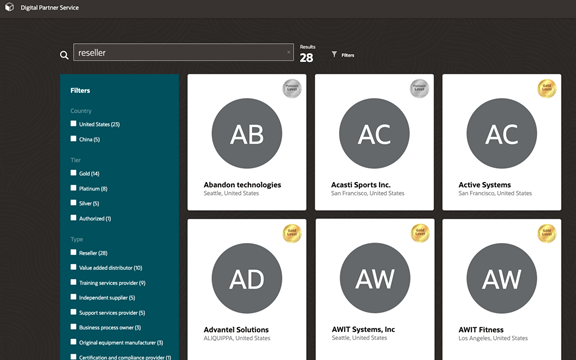Click the AD avatar for Advantel Solutions

247,278
